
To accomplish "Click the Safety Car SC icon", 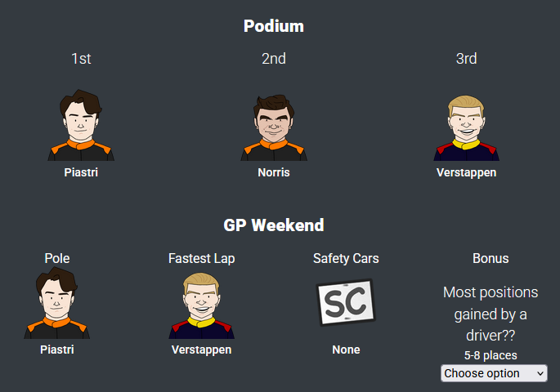I will (x=346, y=304).
